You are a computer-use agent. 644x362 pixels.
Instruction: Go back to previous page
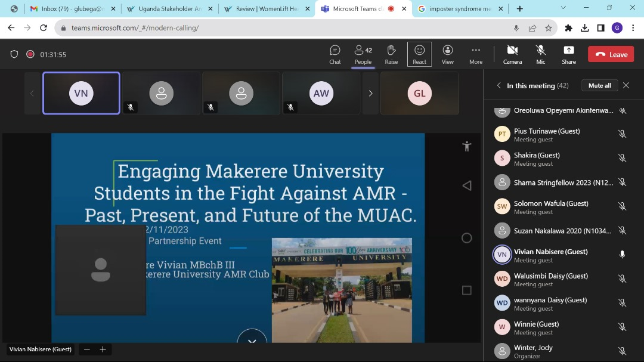11,28
